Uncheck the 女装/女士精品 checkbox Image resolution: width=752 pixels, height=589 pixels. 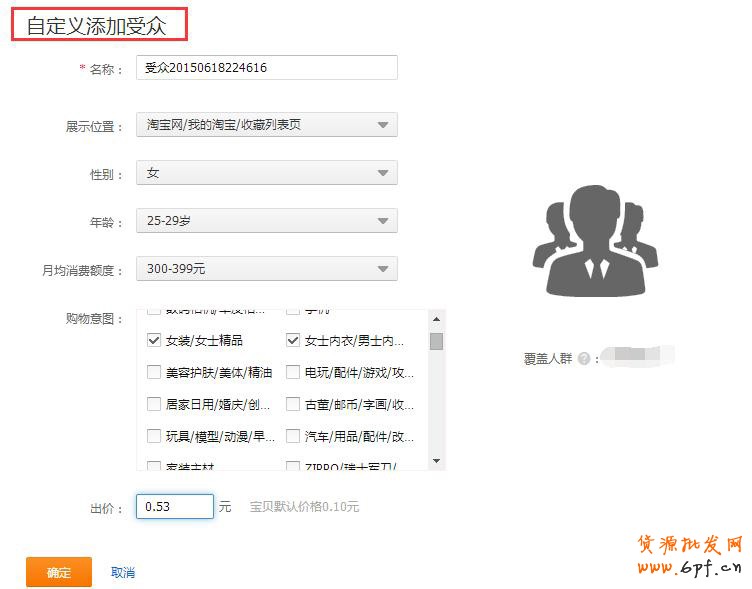154,340
